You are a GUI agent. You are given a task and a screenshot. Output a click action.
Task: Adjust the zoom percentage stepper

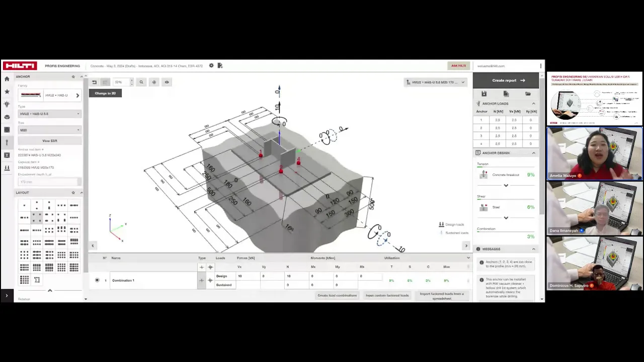[131, 82]
